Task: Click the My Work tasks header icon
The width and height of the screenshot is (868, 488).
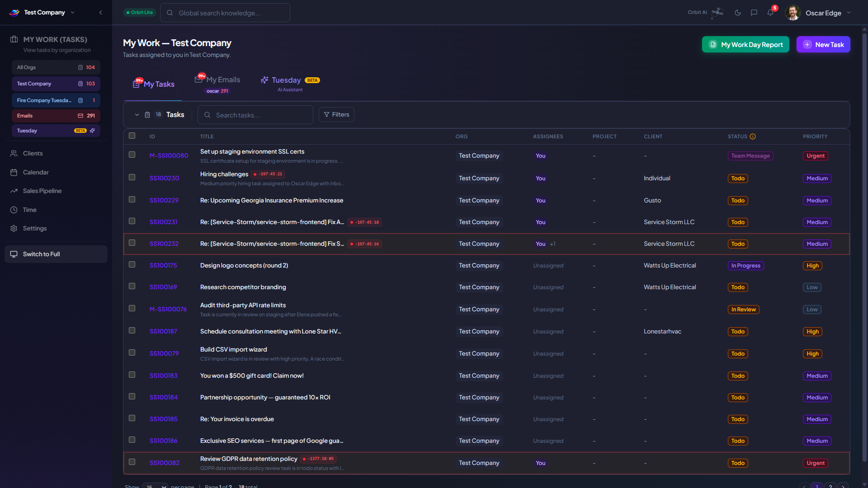Action: point(14,39)
